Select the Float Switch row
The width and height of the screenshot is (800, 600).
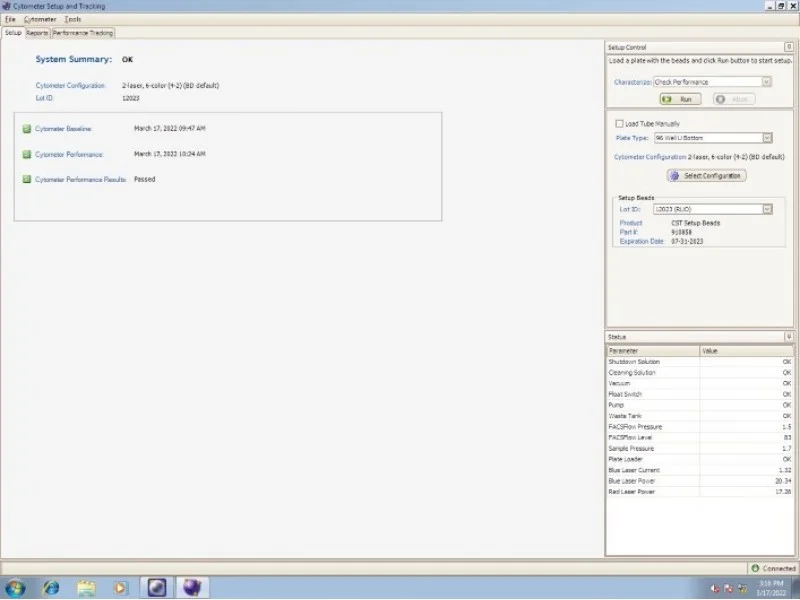click(699, 394)
